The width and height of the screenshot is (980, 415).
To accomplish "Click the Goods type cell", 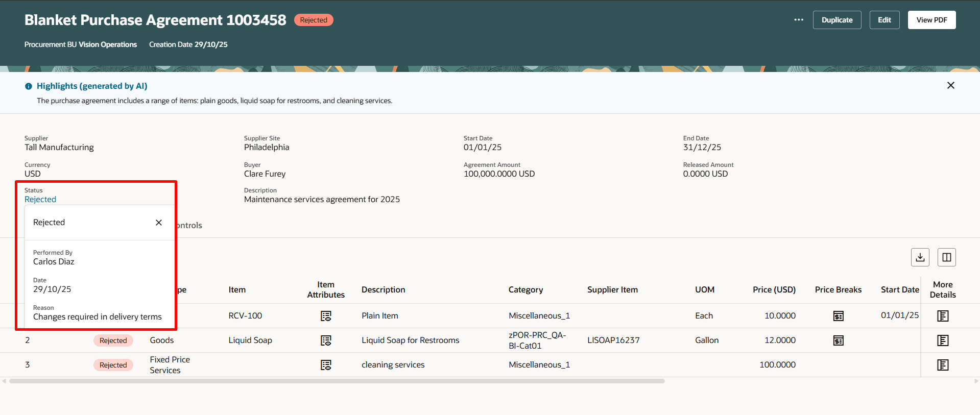I will pos(162,340).
